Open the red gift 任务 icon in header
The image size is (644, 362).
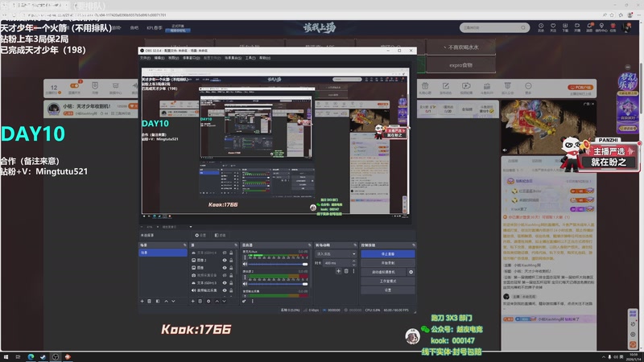coord(613,27)
